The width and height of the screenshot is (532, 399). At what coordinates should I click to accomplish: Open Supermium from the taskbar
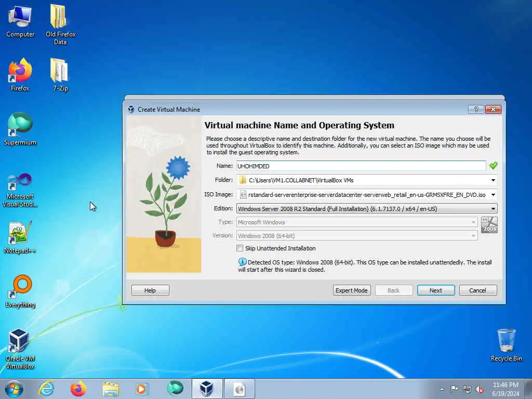175,389
